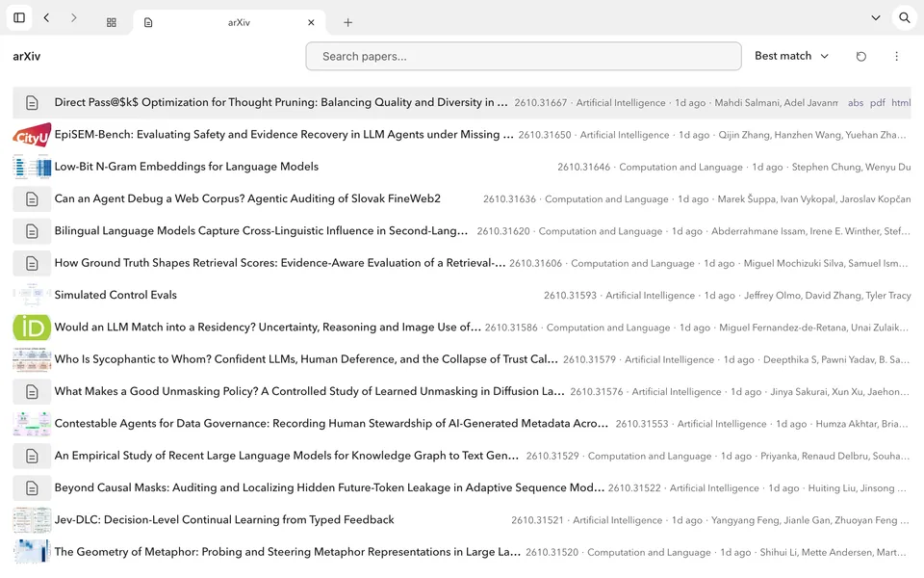Toggle the sidebar panel
The image size is (924, 578).
pyautogui.click(x=19, y=17)
